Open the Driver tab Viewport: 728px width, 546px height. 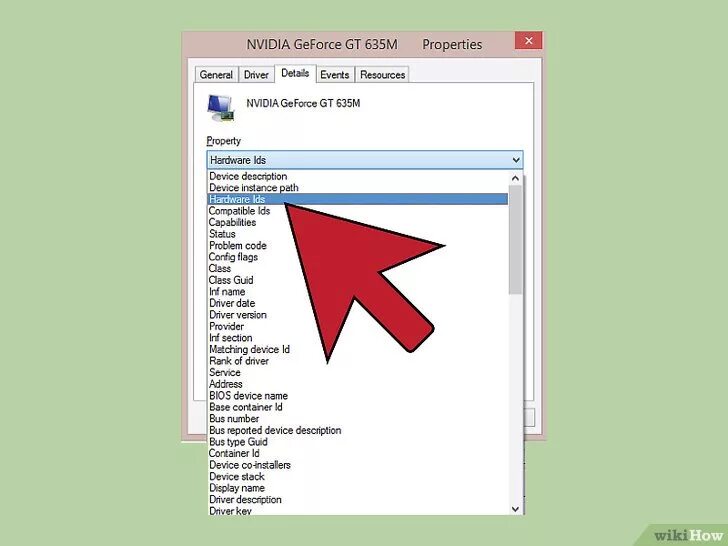(256, 75)
